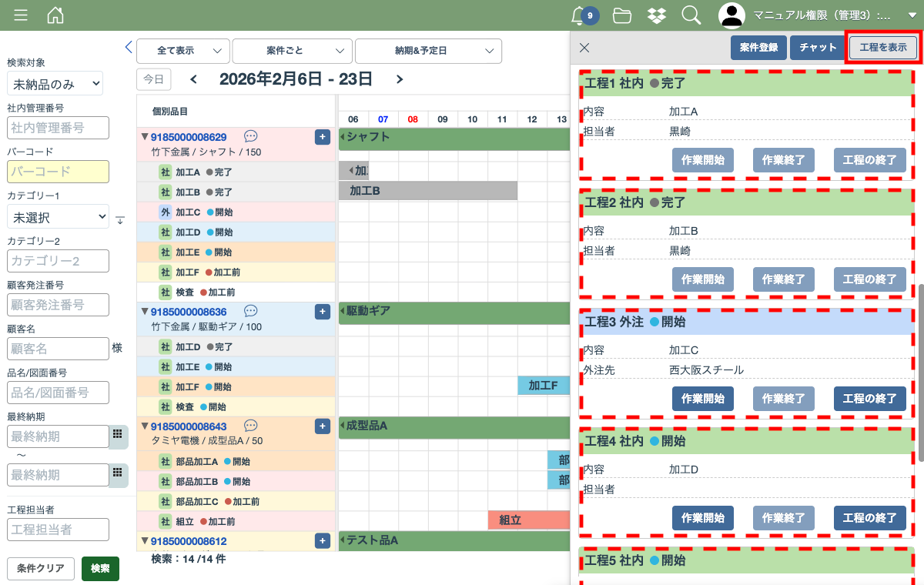Open the hamburger menu
This screenshot has height=585, width=924.
[21, 15]
